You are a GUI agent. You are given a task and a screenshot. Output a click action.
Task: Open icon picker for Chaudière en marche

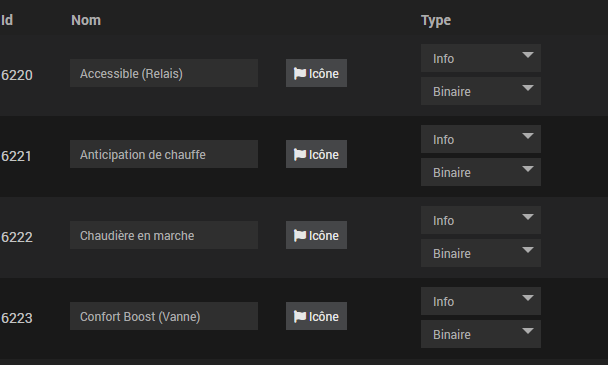316,235
